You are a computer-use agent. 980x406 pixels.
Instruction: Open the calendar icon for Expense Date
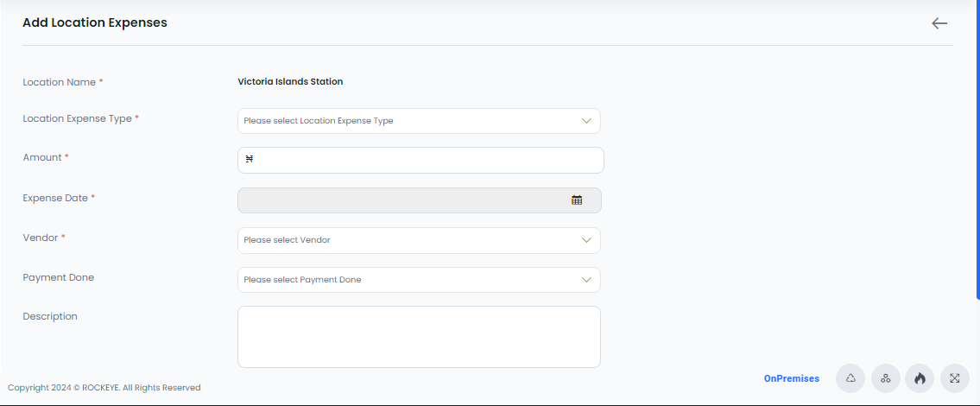click(x=577, y=200)
